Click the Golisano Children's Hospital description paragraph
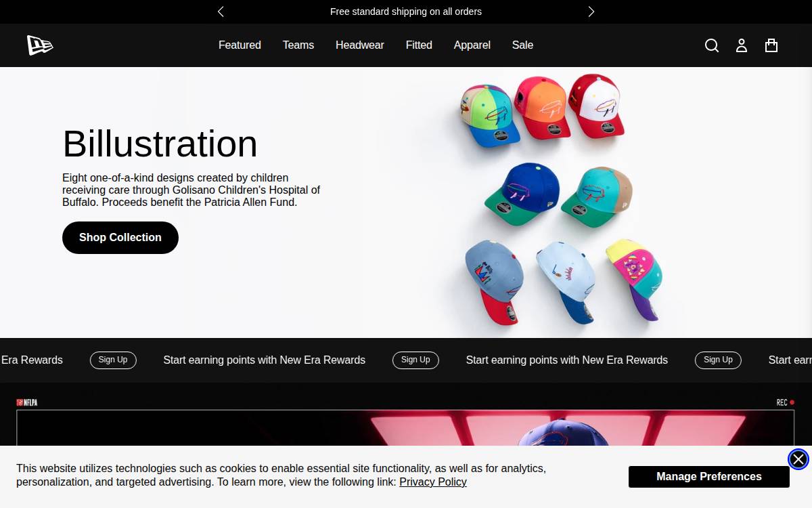The height and width of the screenshot is (508, 812). (x=191, y=190)
